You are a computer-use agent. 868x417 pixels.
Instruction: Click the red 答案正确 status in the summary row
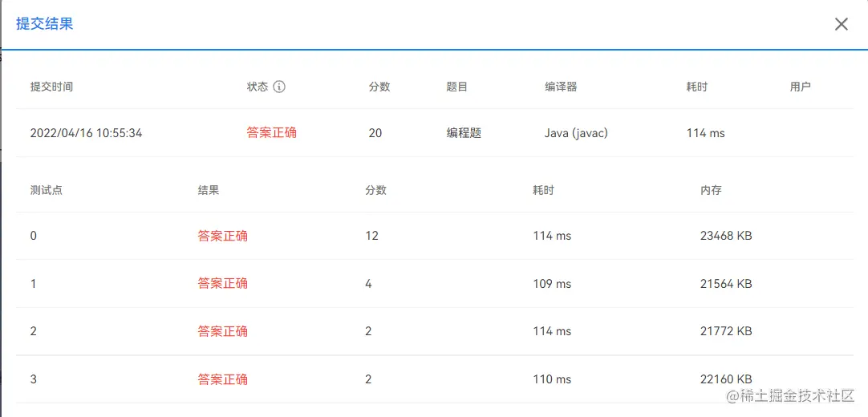[x=271, y=133]
